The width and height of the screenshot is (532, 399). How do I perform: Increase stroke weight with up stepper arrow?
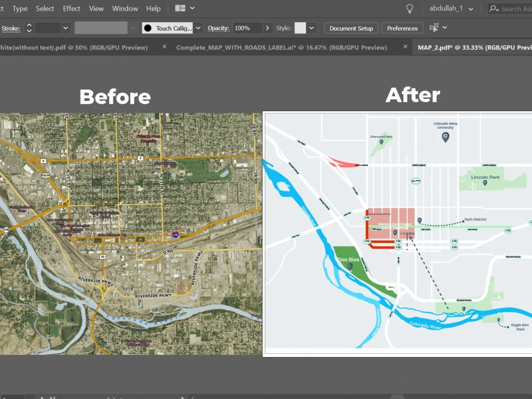(x=28, y=25)
